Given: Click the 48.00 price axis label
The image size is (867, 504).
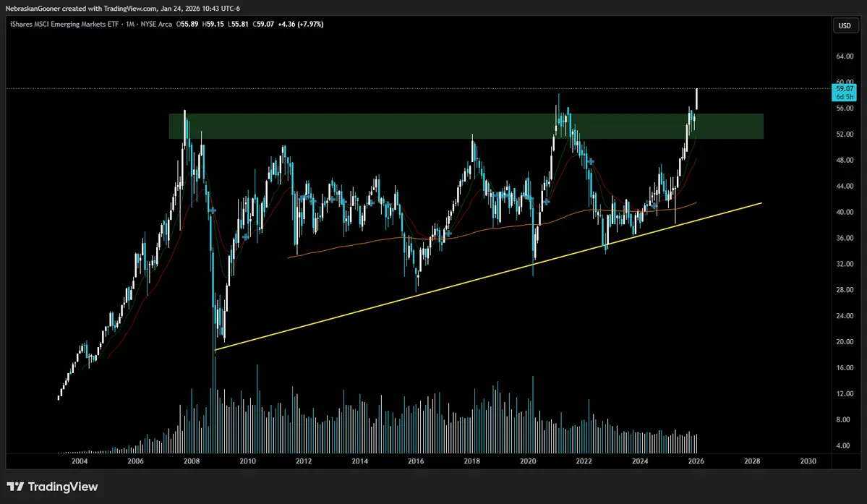Looking at the screenshot, I should (x=845, y=161).
